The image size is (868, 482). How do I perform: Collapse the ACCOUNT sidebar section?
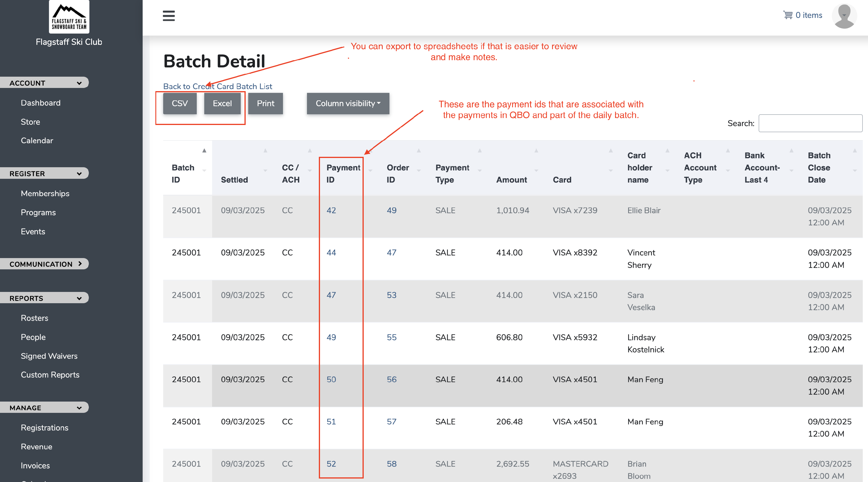coord(44,83)
